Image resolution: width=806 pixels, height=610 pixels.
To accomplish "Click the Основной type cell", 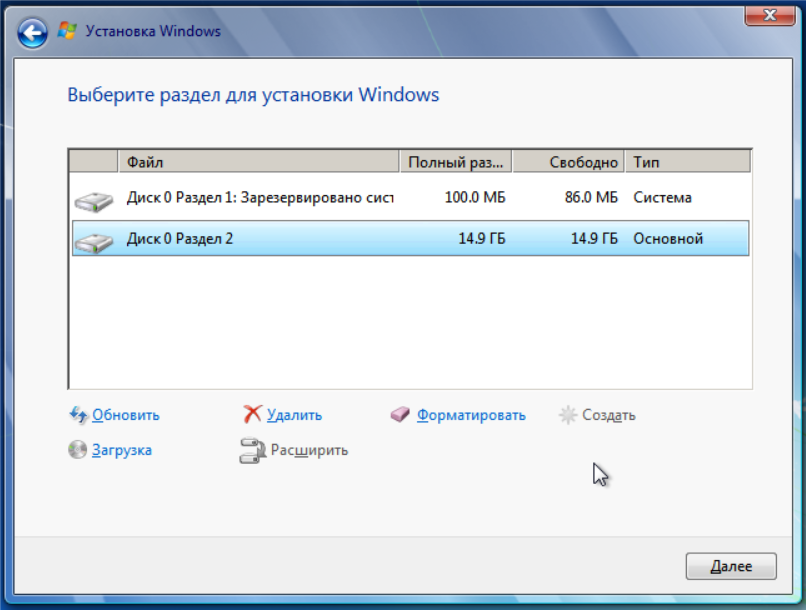I will click(x=668, y=238).
